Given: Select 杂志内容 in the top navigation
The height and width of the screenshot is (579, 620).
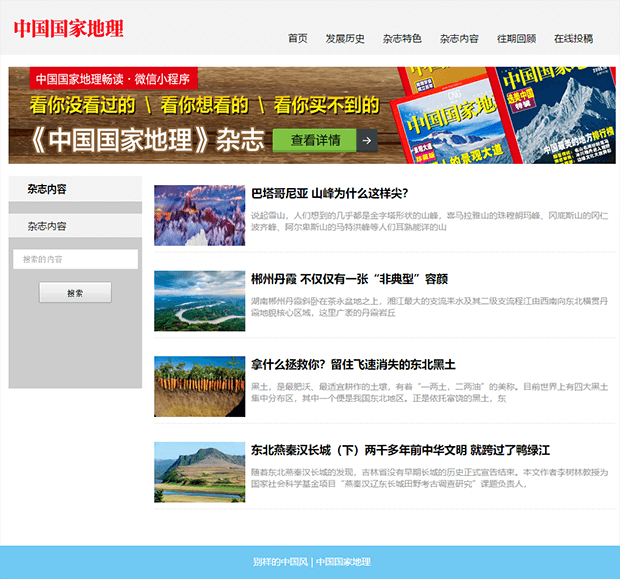Looking at the screenshot, I should pyautogui.click(x=459, y=39).
